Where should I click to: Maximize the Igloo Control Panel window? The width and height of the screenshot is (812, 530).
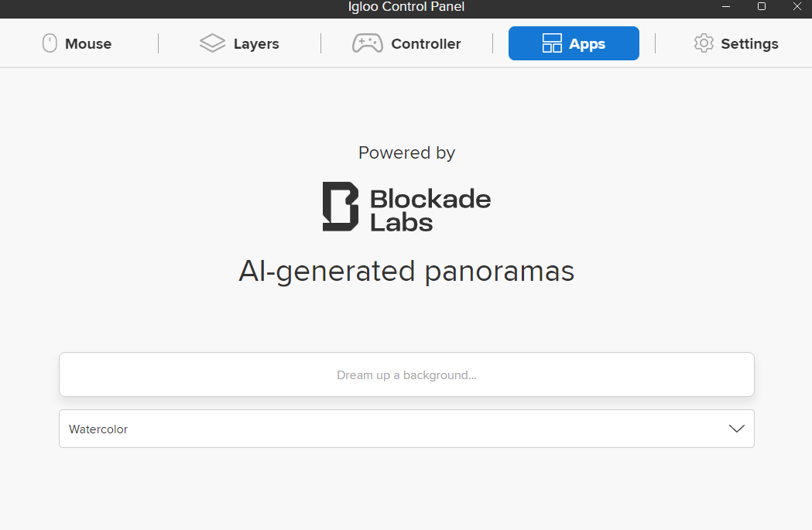pyautogui.click(x=762, y=6)
